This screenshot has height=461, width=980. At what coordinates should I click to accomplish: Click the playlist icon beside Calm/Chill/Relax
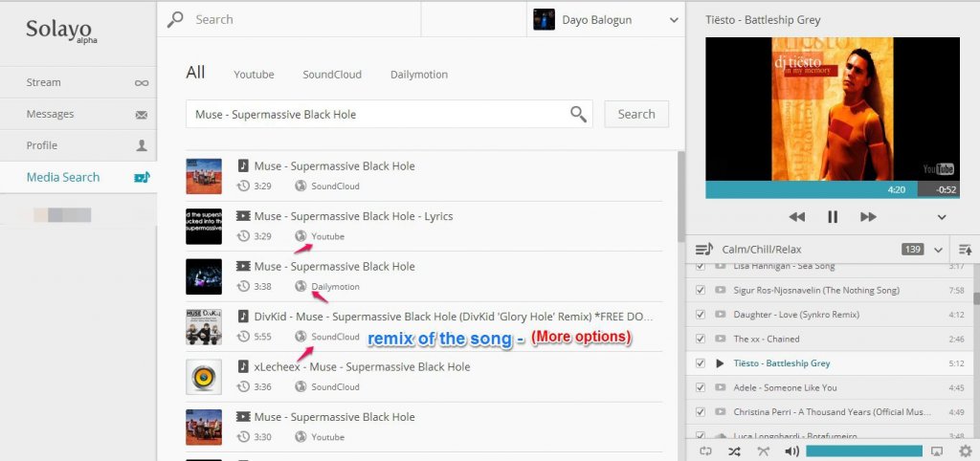tap(703, 250)
